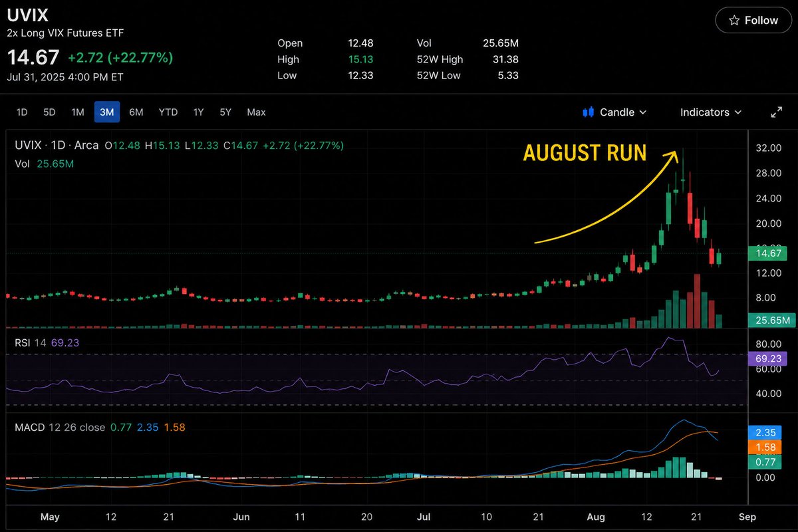Select the active 3M range tab

click(106, 112)
